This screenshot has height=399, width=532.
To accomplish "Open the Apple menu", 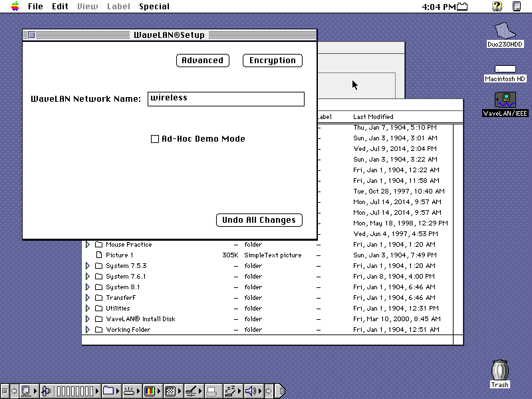I will tap(15, 6).
